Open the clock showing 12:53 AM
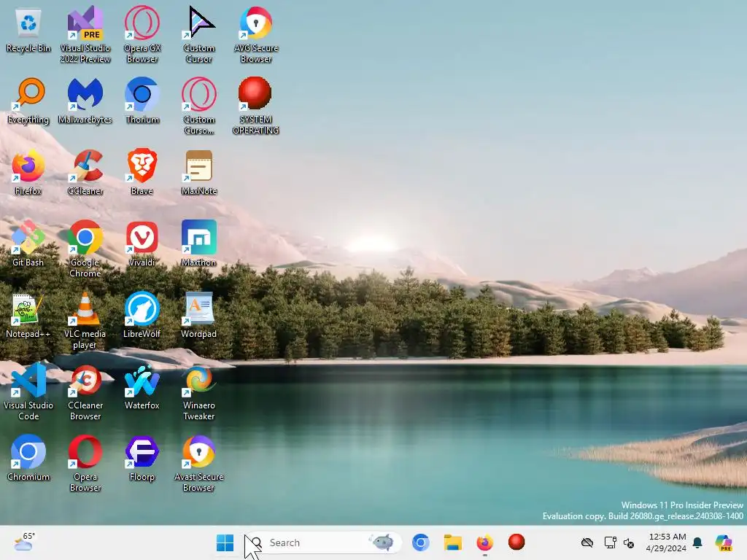The image size is (747, 560). (x=667, y=542)
